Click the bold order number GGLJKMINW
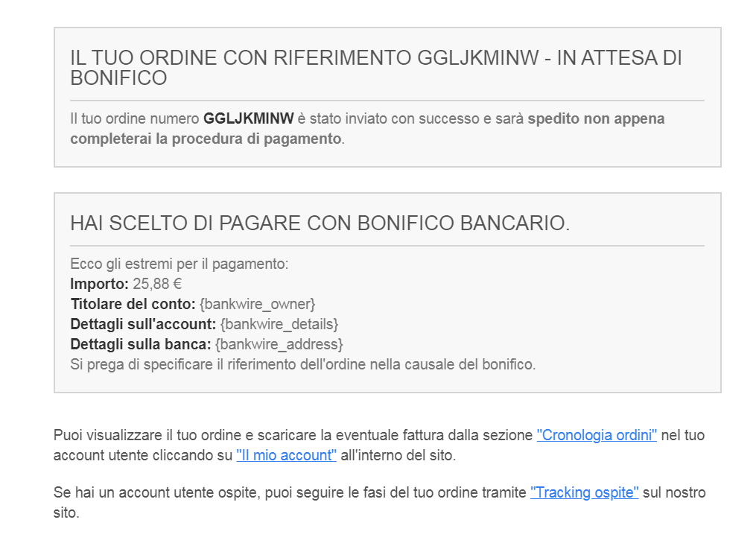The width and height of the screenshot is (756, 543). tap(248, 118)
